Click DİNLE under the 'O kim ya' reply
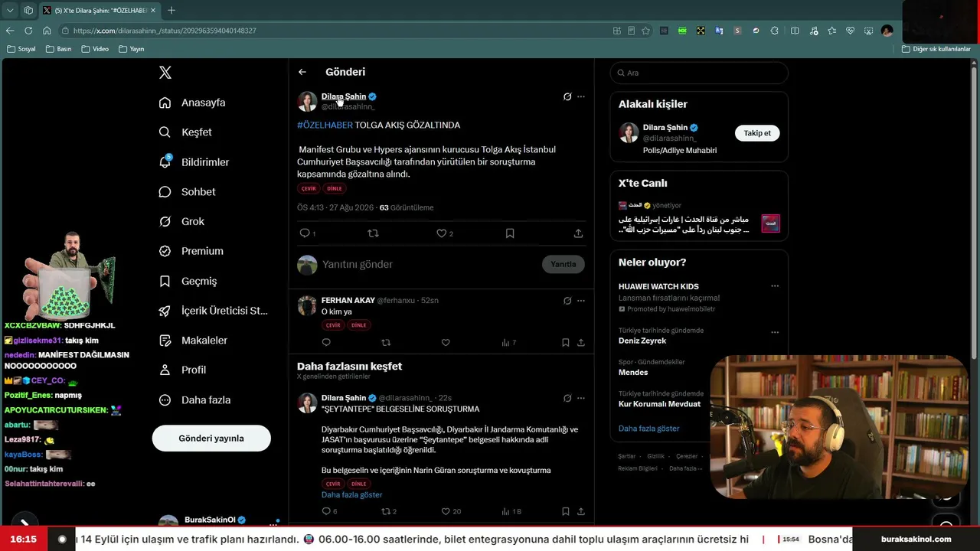Screen dimensions: 980x551 click(x=358, y=325)
